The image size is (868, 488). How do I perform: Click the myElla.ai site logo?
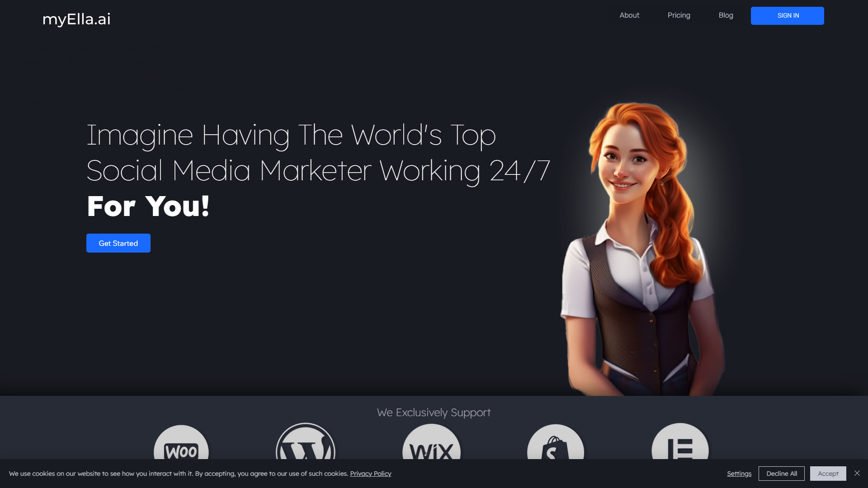click(76, 19)
